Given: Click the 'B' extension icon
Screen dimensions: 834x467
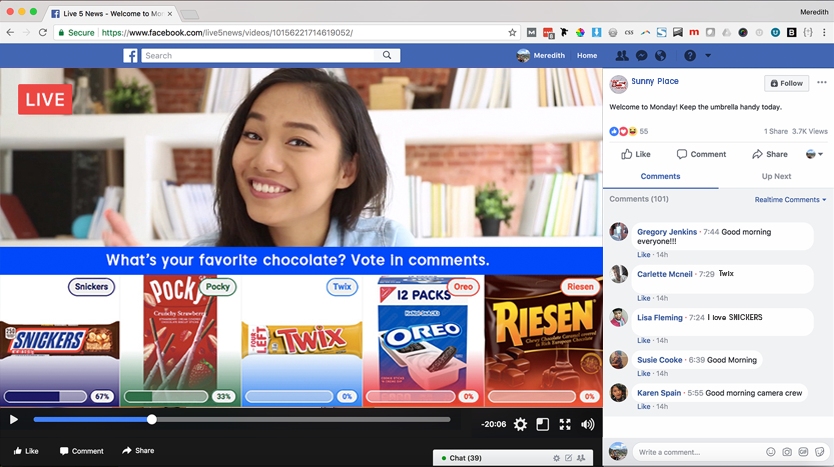Looking at the screenshot, I should coord(791,32).
